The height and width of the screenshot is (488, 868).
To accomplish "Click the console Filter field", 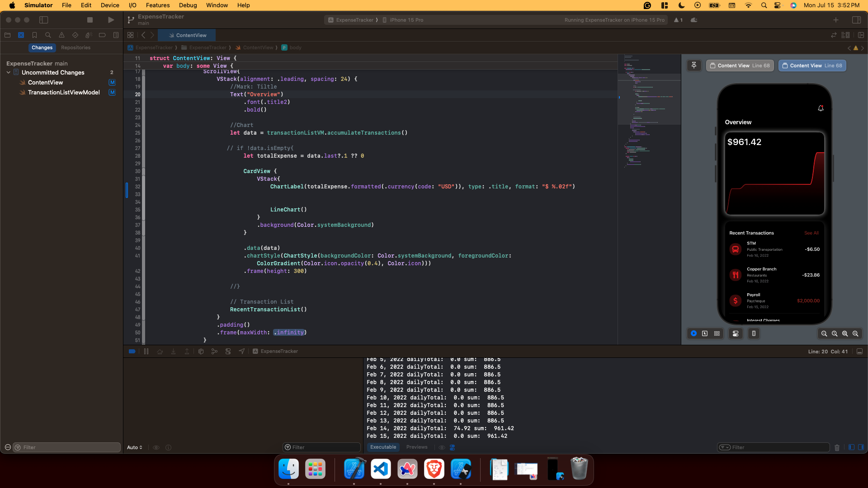I will tap(773, 447).
